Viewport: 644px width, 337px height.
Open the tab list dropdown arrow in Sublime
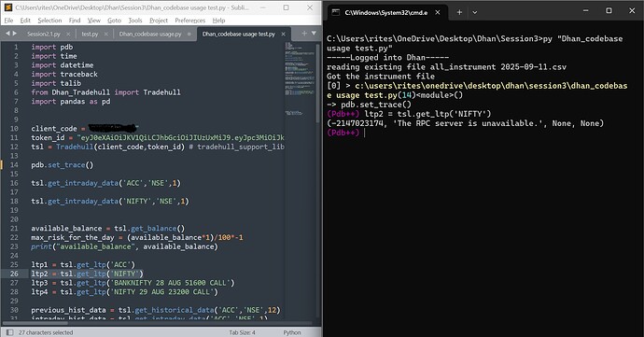click(x=314, y=34)
